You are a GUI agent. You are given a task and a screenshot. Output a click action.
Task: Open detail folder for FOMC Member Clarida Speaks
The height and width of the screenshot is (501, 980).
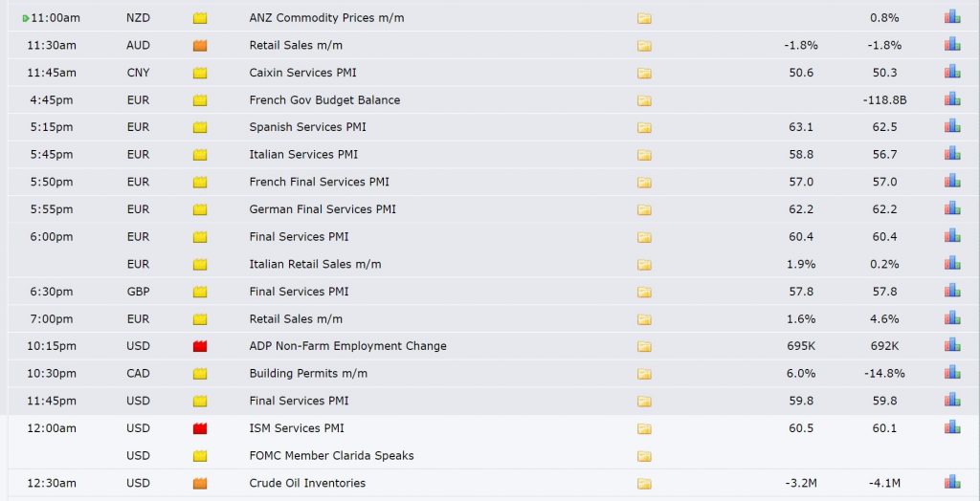[x=644, y=456]
